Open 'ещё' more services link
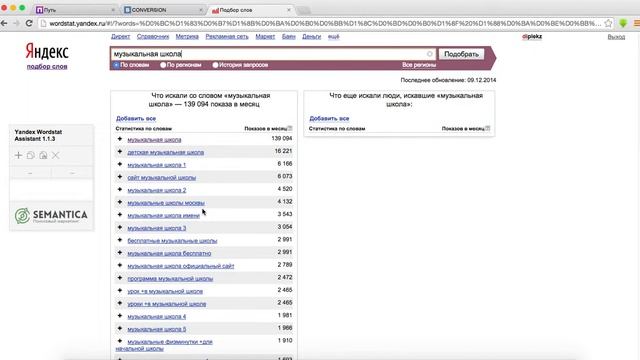Viewport: 640px width, 360px height. point(333,37)
